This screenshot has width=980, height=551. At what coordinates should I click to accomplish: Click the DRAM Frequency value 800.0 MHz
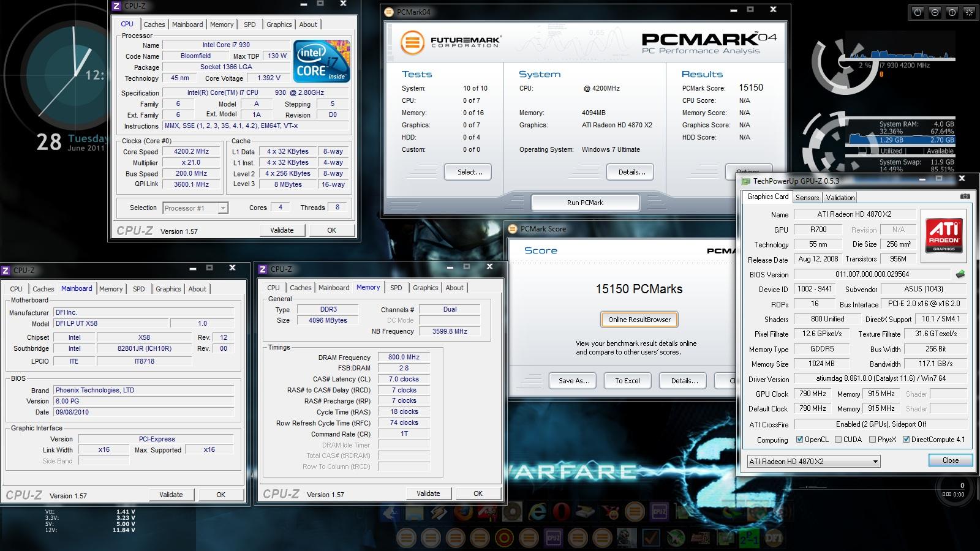(404, 357)
